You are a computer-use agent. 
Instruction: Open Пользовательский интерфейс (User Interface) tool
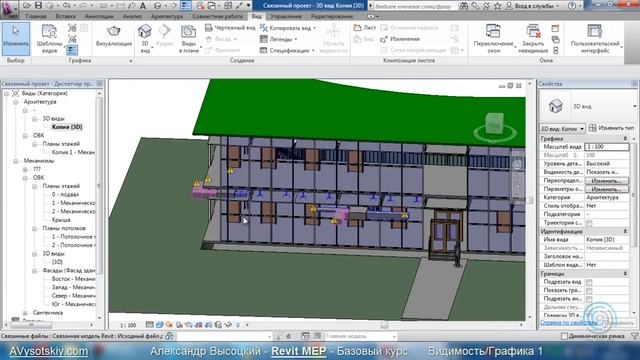(x=595, y=39)
